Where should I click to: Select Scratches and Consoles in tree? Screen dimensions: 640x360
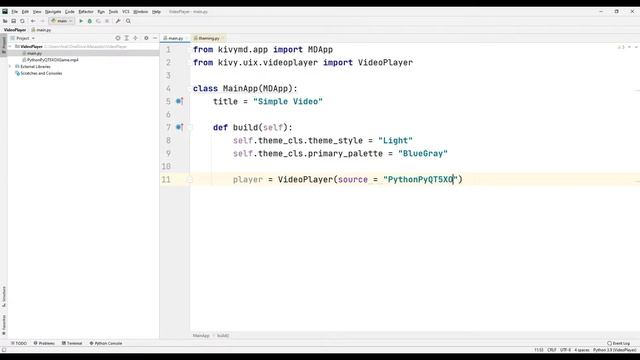point(39,73)
